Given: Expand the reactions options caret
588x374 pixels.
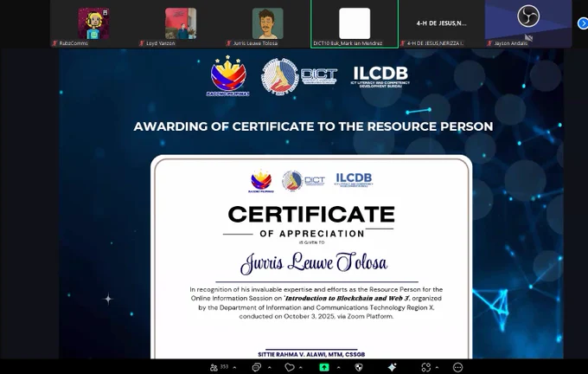Looking at the screenshot, I should pyautogui.click(x=301, y=367).
